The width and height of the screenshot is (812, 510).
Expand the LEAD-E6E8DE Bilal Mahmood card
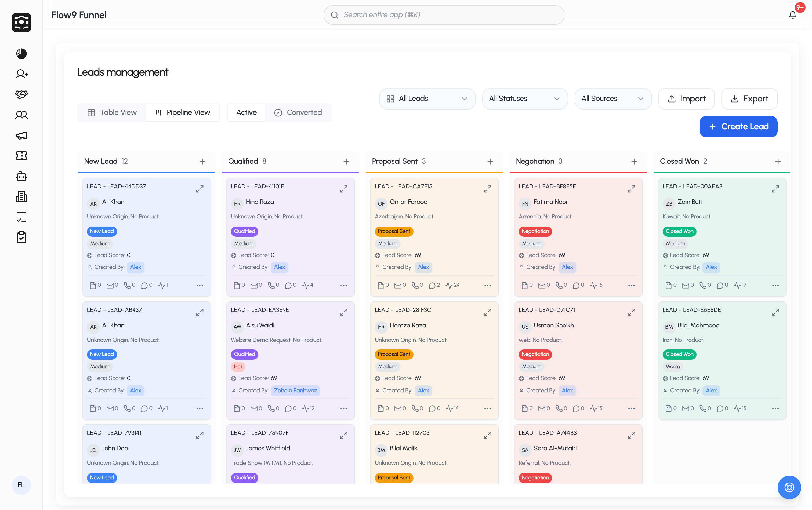click(775, 312)
